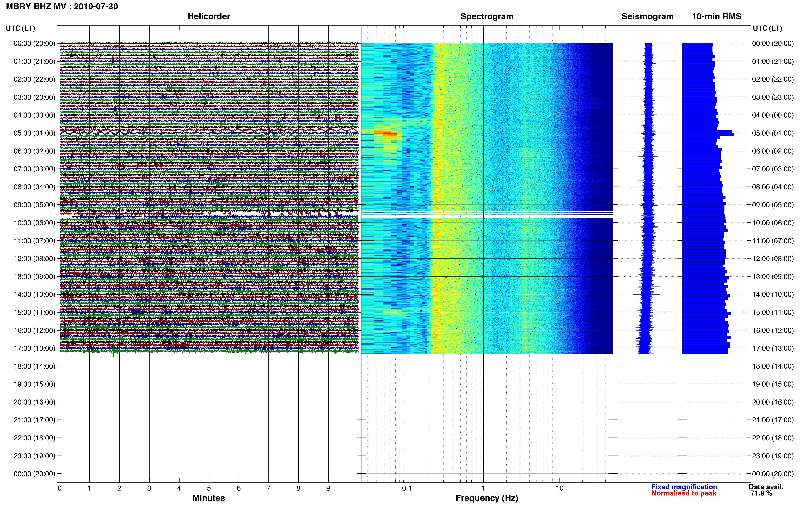This screenshot has width=812, height=508.
Task: Click '23:00 (19:00)' on the Helicorder time axis
Action: (x=34, y=456)
